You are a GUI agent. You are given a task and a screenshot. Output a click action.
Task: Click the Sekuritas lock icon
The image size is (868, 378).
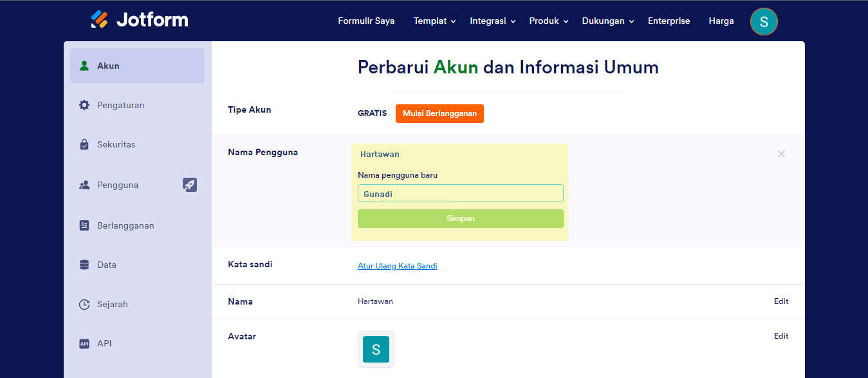pyautogui.click(x=84, y=144)
